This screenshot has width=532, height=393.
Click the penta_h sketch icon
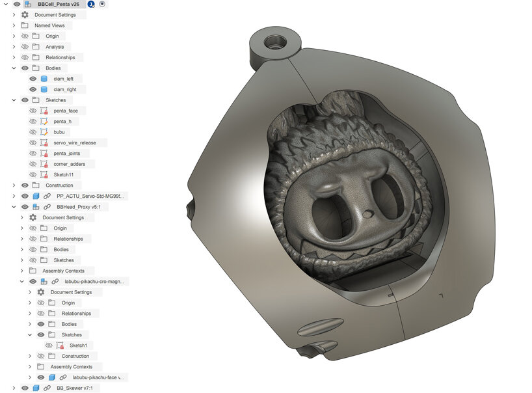point(44,121)
